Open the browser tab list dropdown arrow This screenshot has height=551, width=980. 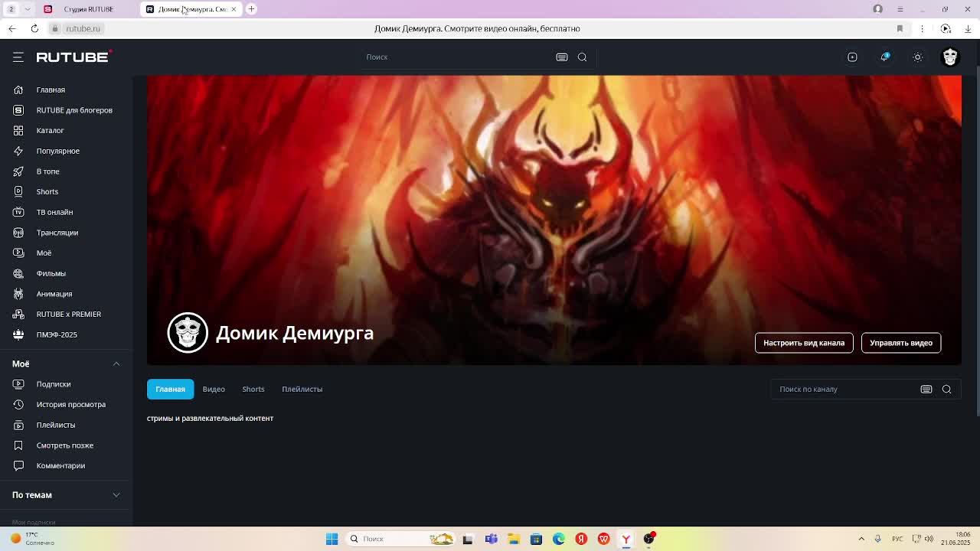tap(28, 9)
